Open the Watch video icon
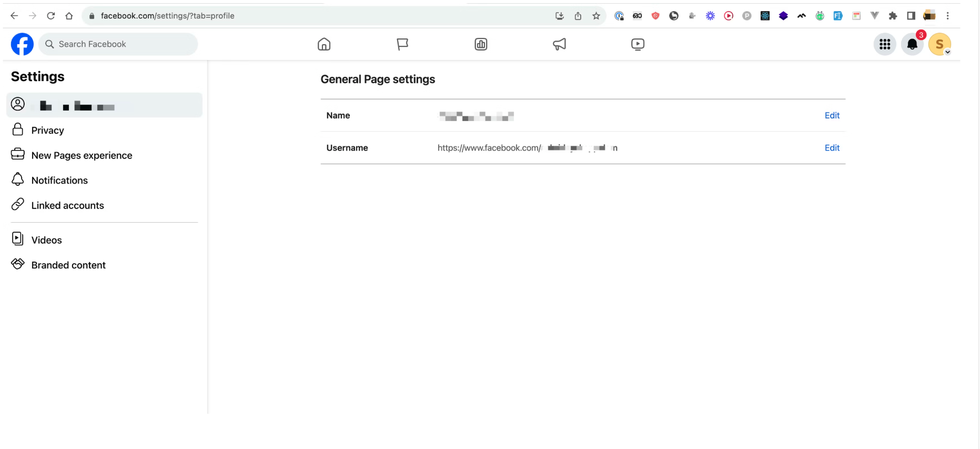The image size is (980, 449). coord(638,44)
